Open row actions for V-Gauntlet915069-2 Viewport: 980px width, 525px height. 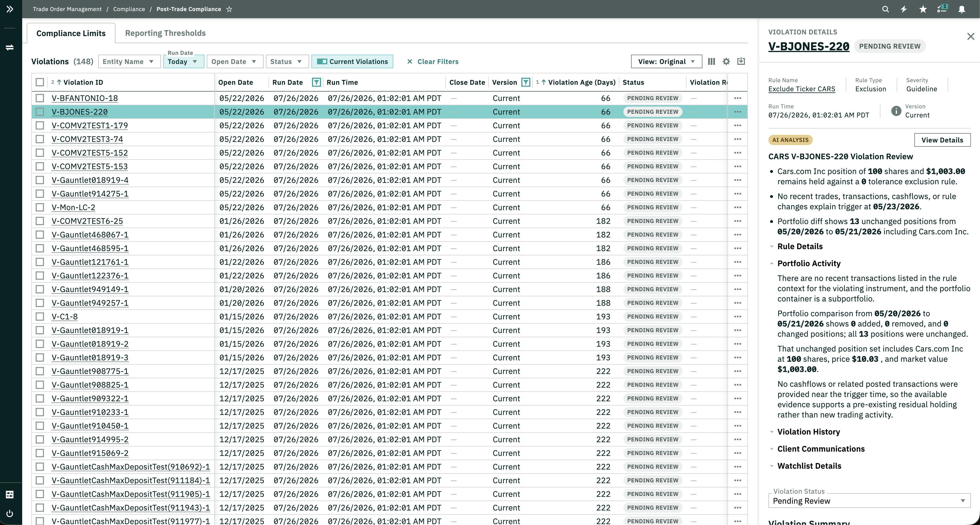pyautogui.click(x=738, y=453)
